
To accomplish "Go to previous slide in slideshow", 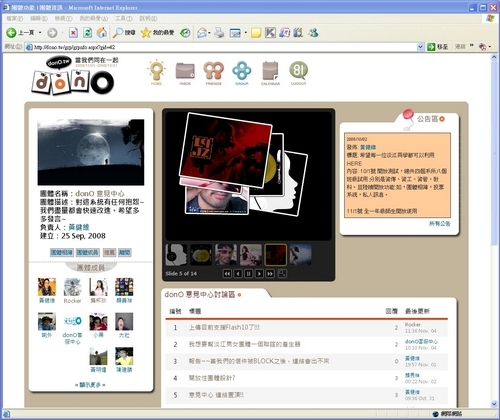I will click(x=238, y=274).
